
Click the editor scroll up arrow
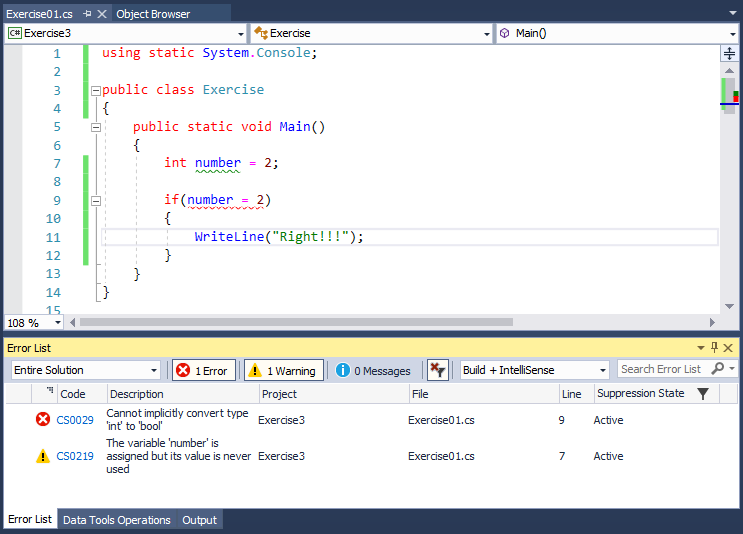(729, 70)
